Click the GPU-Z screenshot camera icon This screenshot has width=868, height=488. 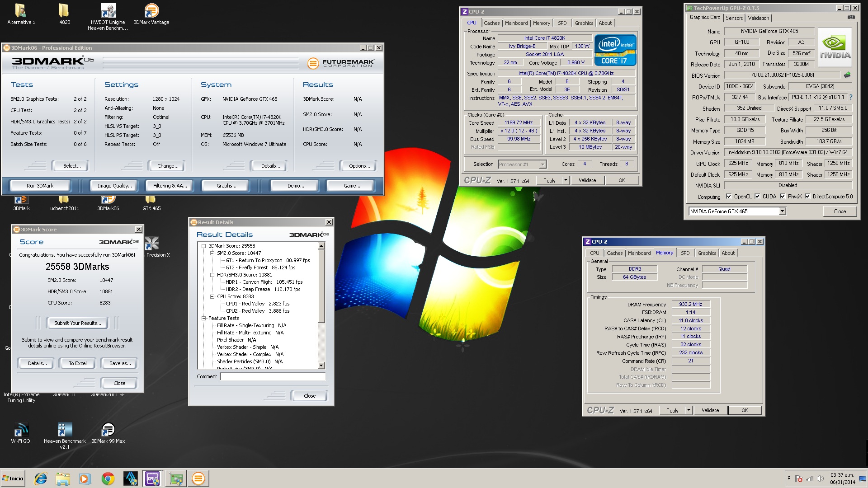coord(851,17)
